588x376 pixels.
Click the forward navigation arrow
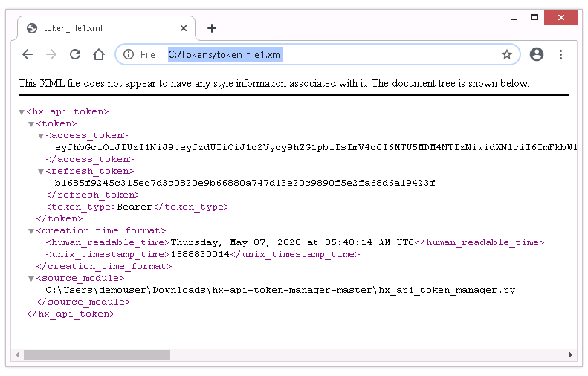pos(51,55)
